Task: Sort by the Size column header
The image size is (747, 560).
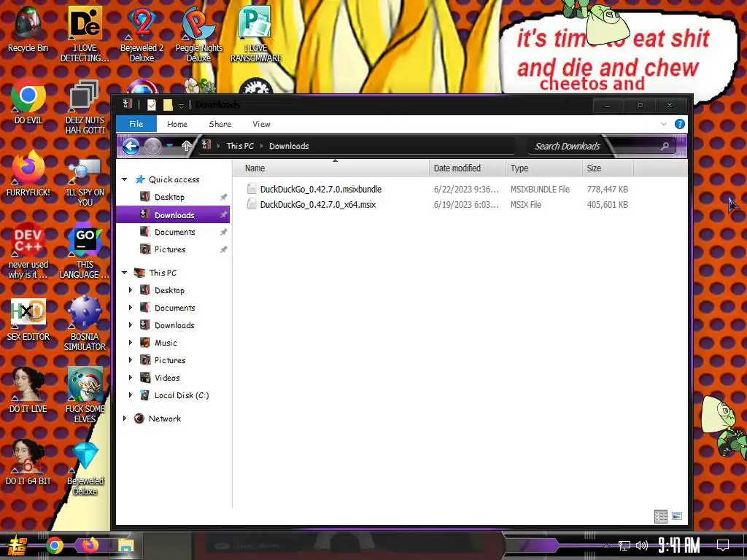Action: (x=608, y=168)
